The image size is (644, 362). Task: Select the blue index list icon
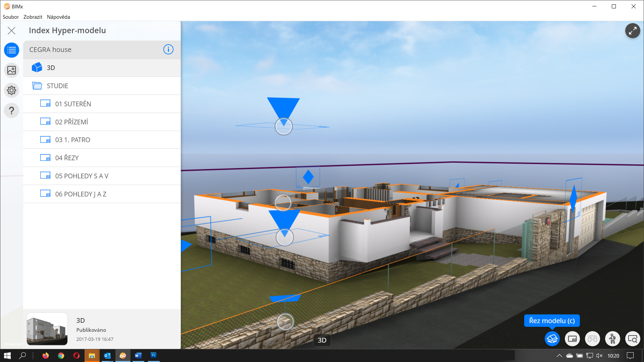[x=11, y=50]
